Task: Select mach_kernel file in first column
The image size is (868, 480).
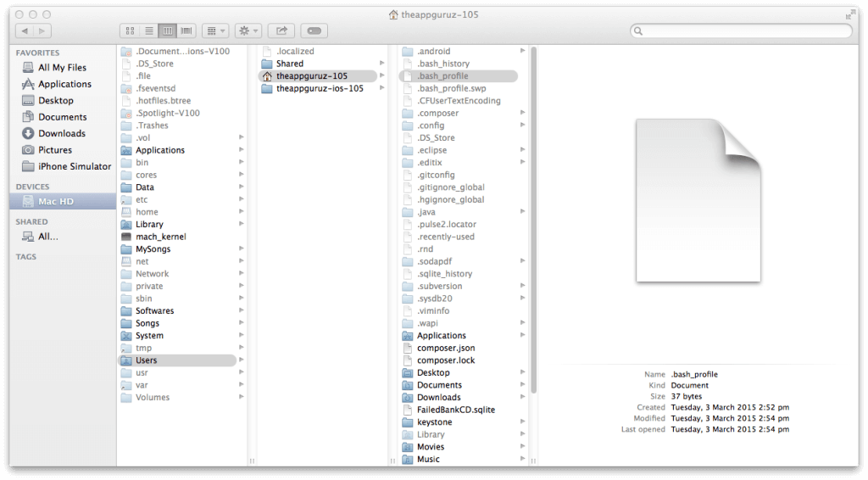Action: point(154,237)
